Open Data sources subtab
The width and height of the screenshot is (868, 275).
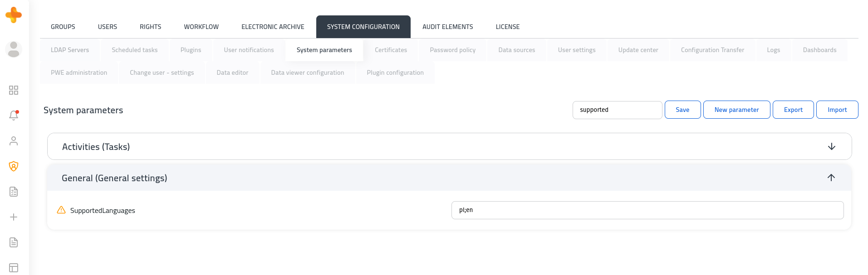point(517,50)
